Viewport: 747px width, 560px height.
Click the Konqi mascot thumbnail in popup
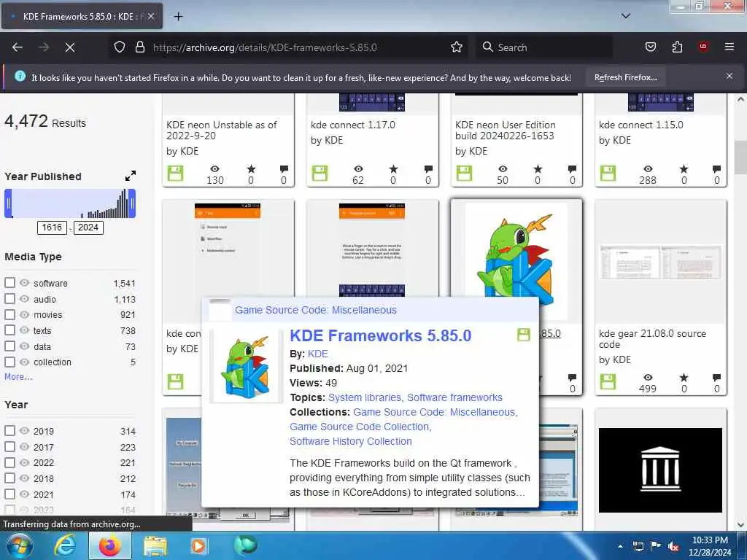(247, 367)
